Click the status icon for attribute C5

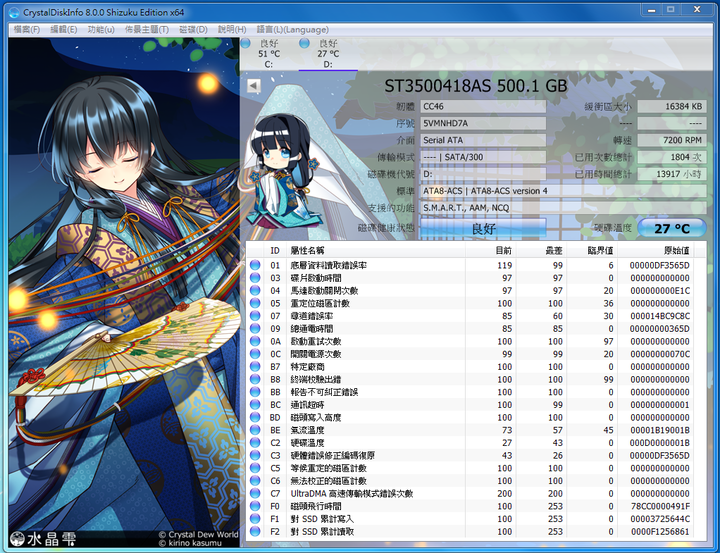point(255,468)
